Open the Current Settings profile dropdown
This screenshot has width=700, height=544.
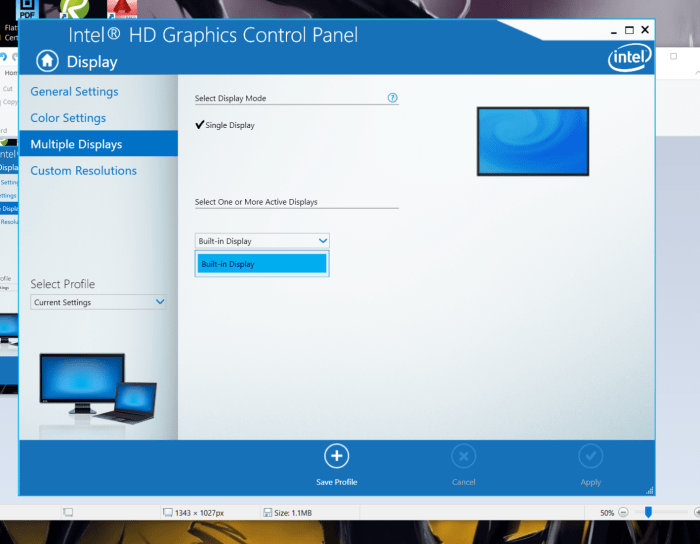[x=98, y=302]
